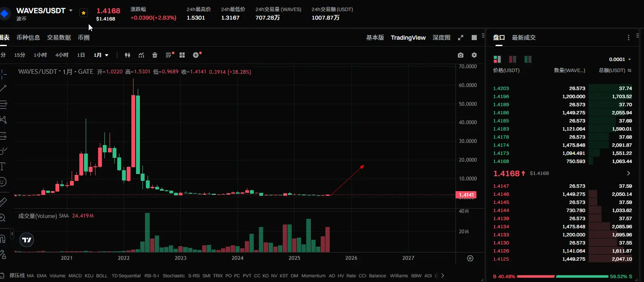Swap 总额(USDT) column unit toggle

[x=629, y=70]
